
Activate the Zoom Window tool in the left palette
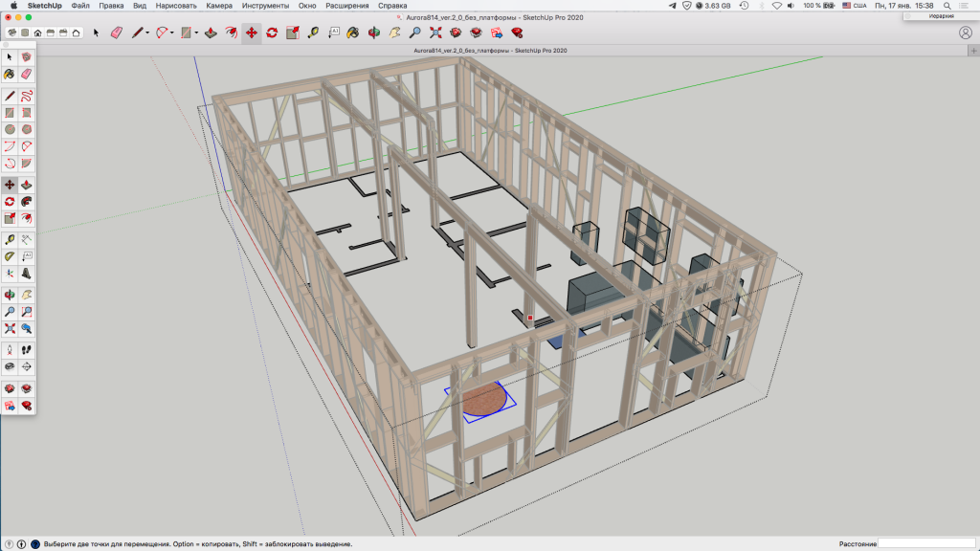[27, 312]
